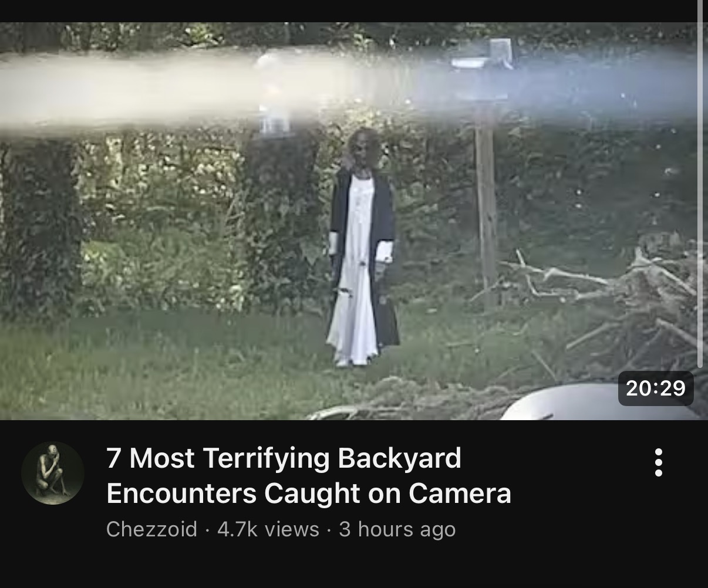Open the three-dot more options menu

click(658, 462)
